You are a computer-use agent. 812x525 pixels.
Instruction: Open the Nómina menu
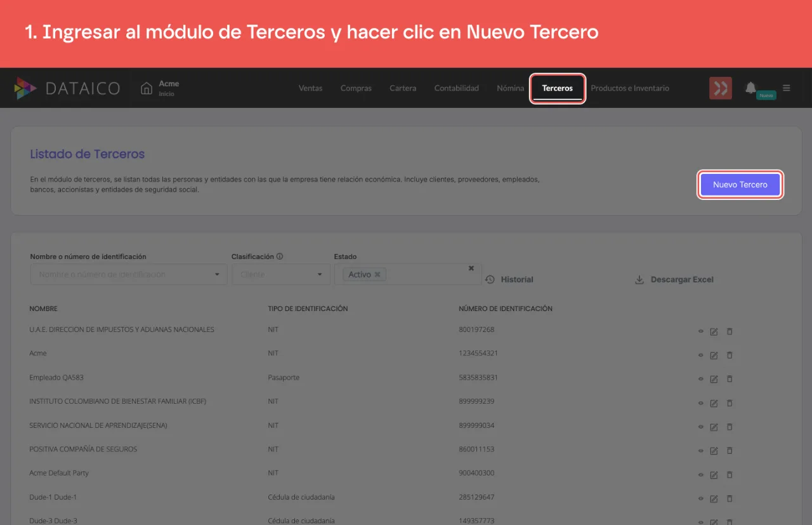pyautogui.click(x=511, y=88)
